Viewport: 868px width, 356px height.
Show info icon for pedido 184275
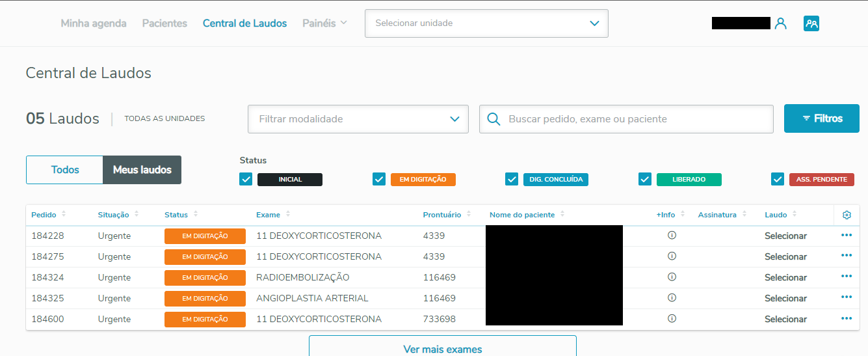[672, 256]
